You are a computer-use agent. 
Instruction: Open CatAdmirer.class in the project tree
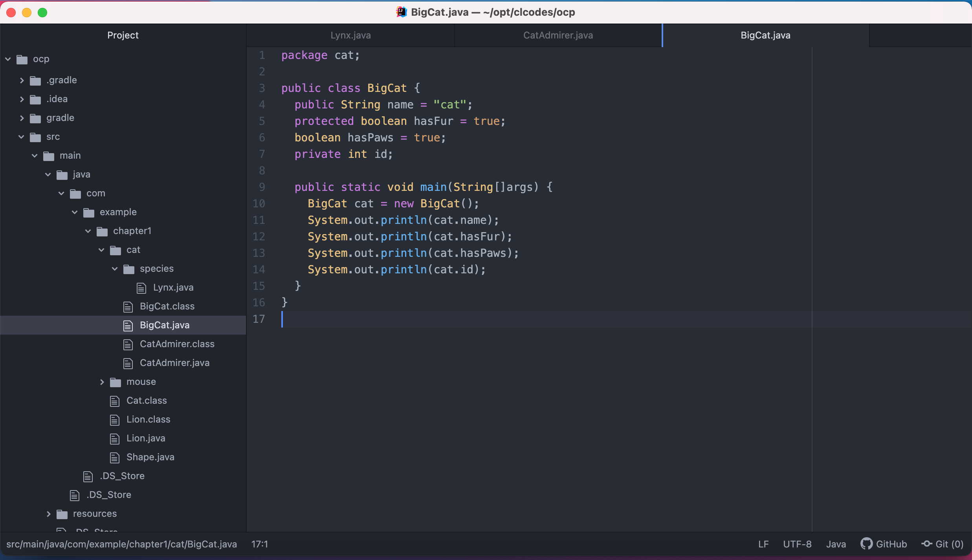177,344
